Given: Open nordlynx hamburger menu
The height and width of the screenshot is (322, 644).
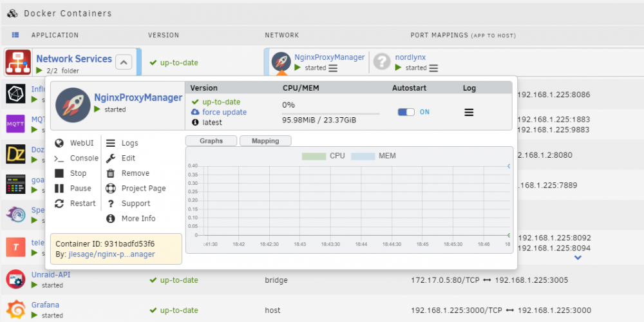Looking at the screenshot, I should (433, 68).
